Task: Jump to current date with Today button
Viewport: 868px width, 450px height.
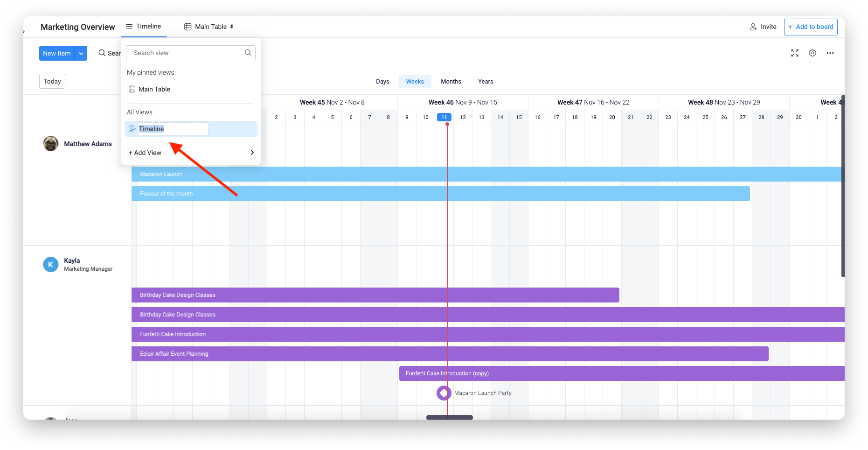Action: [52, 81]
